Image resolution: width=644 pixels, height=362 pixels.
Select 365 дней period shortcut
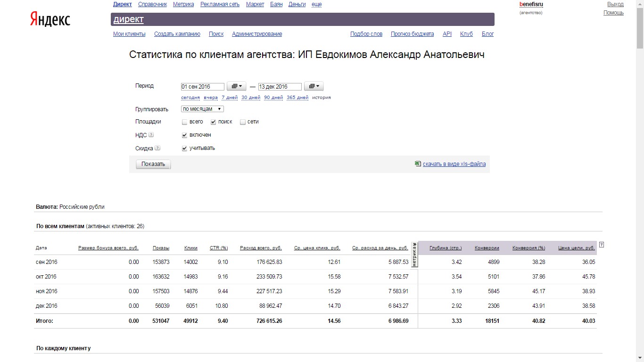[297, 98]
